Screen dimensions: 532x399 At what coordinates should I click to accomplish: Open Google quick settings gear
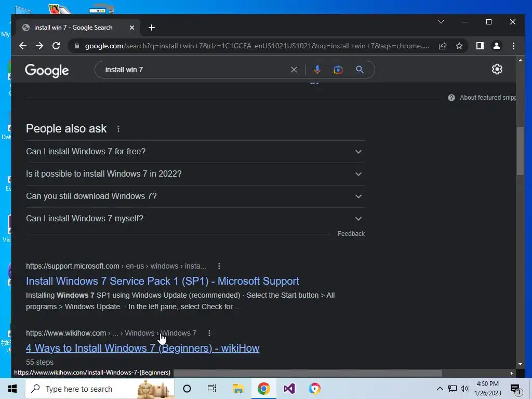pyautogui.click(x=497, y=69)
